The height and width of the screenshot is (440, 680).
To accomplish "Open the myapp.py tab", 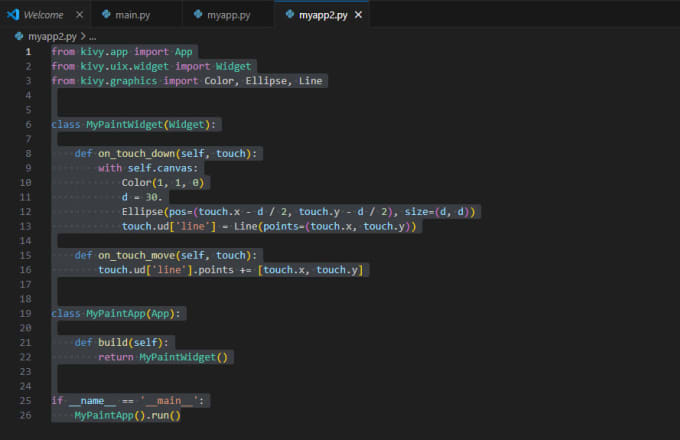I will [x=229, y=15].
